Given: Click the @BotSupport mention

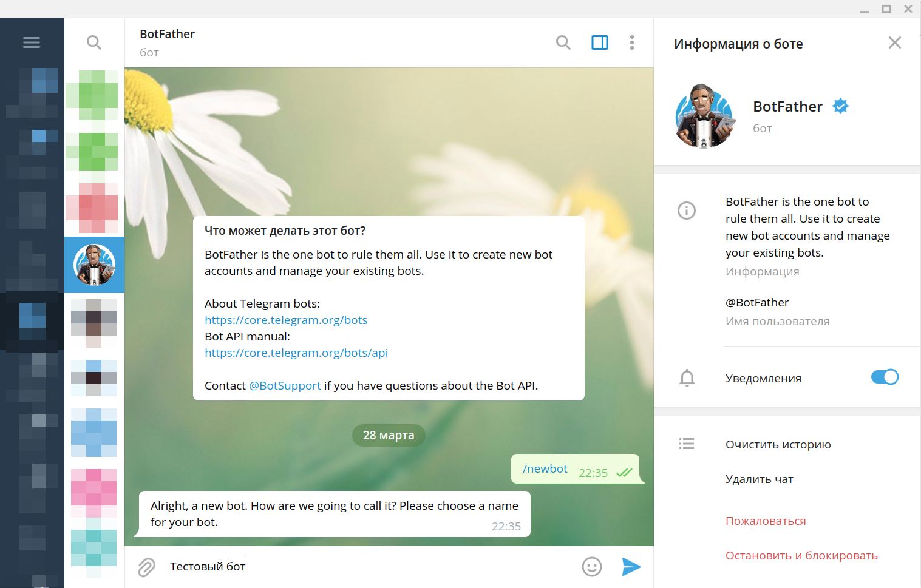Looking at the screenshot, I should coord(285,385).
